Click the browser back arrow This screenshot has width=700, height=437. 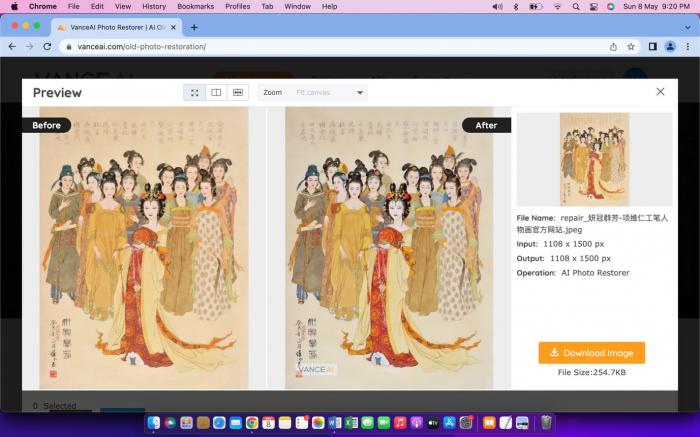point(12,46)
